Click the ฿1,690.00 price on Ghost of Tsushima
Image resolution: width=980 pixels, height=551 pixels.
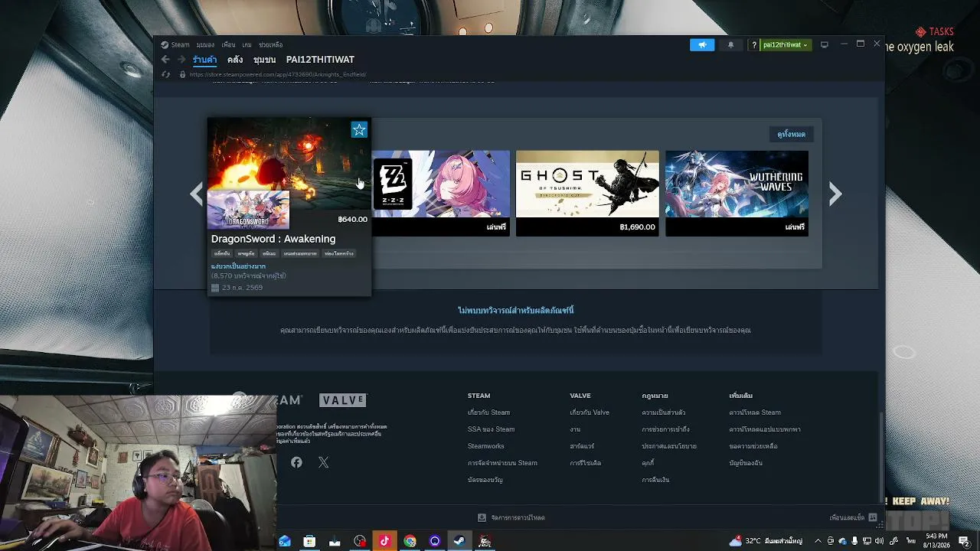tap(637, 227)
